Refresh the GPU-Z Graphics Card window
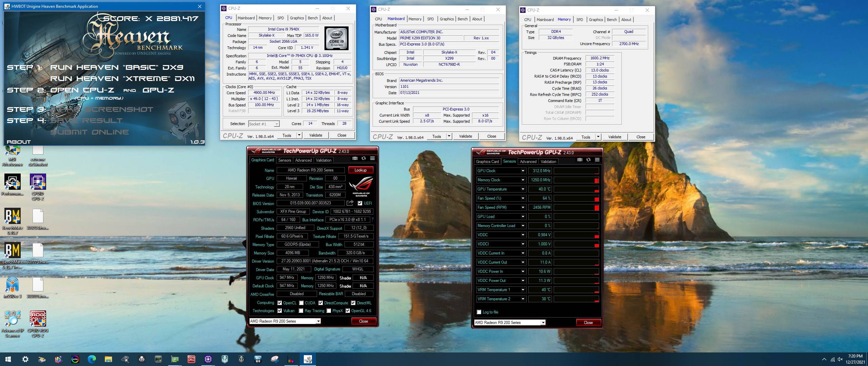Image resolution: width=868 pixels, height=366 pixels. coord(363,158)
